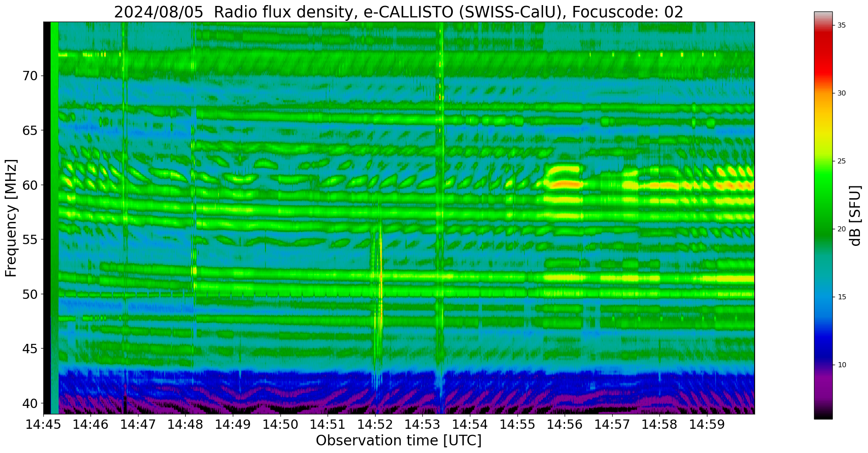Click the orange emission patch at 14:56, 60 MHz

point(564,184)
